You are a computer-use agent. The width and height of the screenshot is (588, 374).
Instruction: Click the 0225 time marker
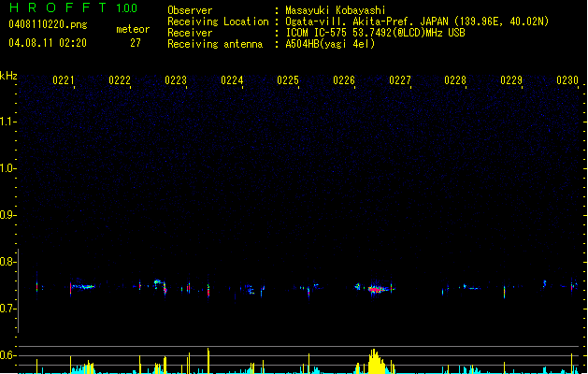click(x=288, y=80)
